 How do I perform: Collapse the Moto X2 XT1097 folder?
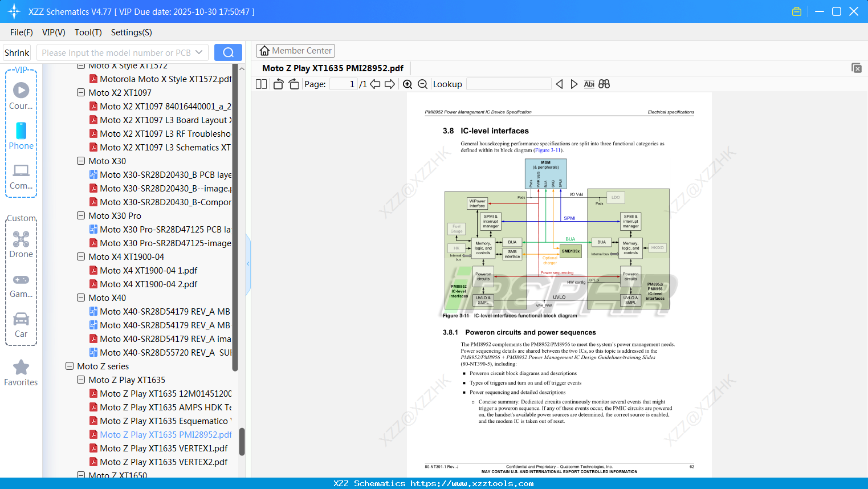[81, 92]
